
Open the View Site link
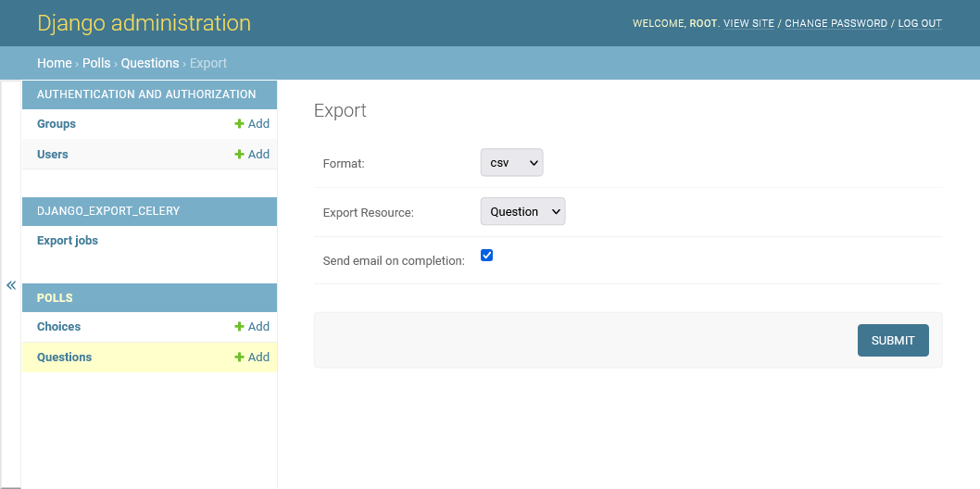(748, 24)
